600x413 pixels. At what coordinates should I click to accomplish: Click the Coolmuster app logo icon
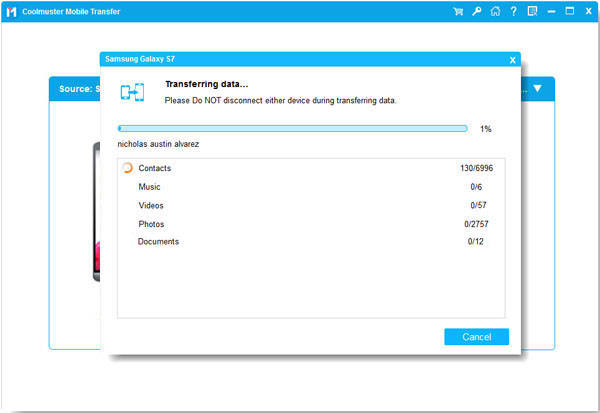pos(12,12)
